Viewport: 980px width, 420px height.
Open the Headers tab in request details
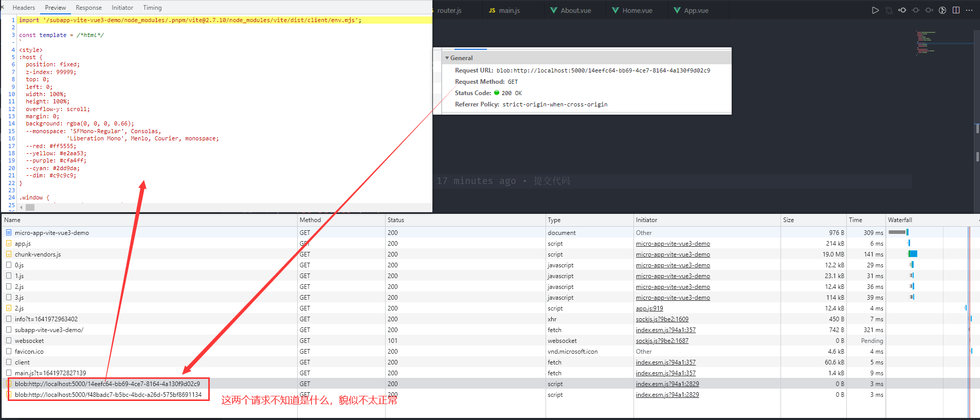(24, 8)
